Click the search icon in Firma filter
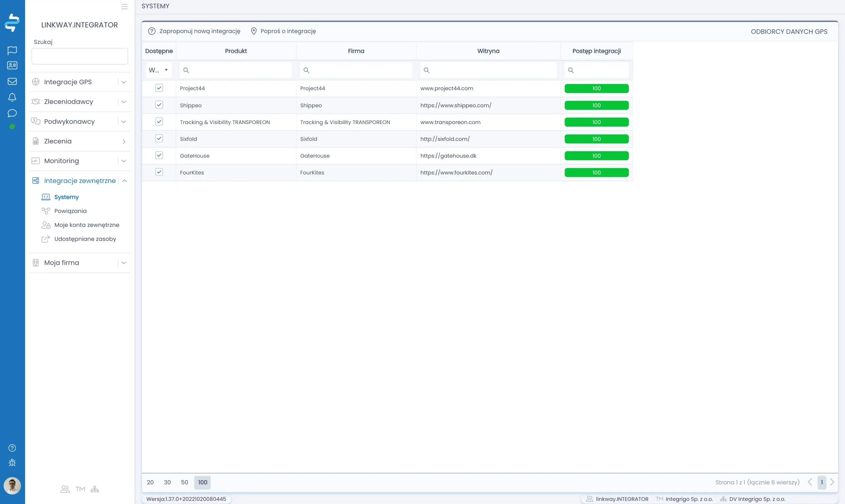 (x=306, y=70)
